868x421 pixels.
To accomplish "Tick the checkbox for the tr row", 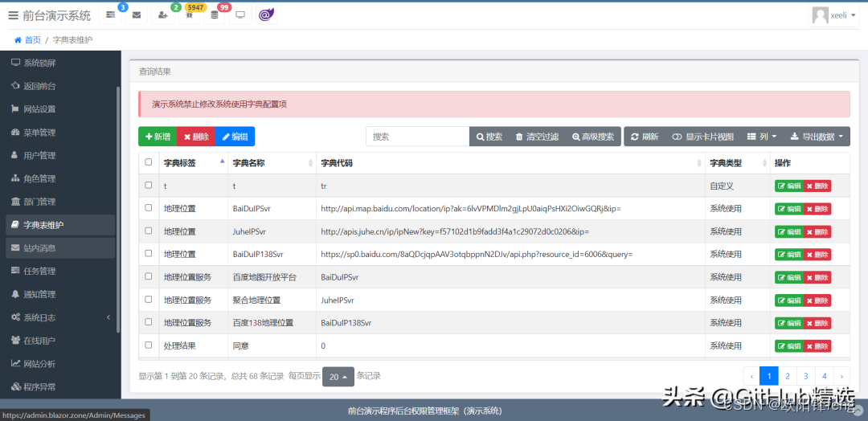I will pyautogui.click(x=149, y=186).
